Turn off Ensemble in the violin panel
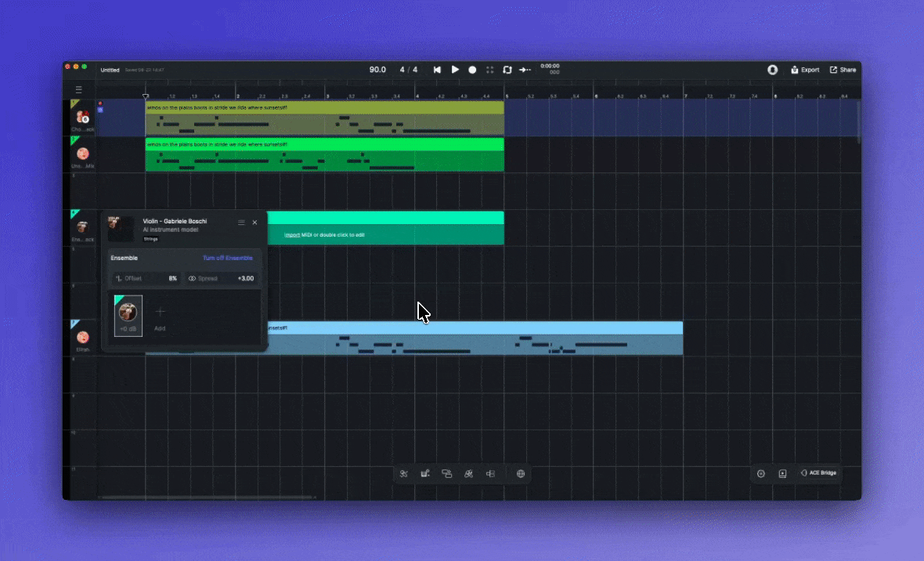The width and height of the screenshot is (924, 561). [227, 258]
